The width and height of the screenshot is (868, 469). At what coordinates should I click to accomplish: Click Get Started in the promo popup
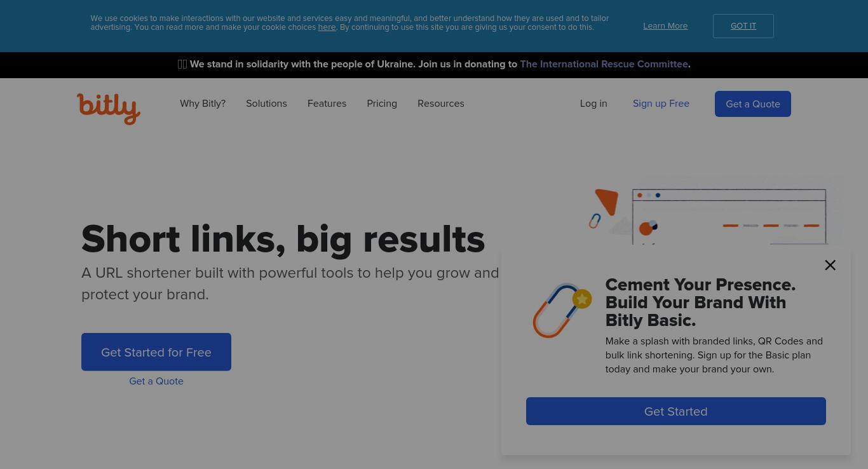(x=676, y=411)
